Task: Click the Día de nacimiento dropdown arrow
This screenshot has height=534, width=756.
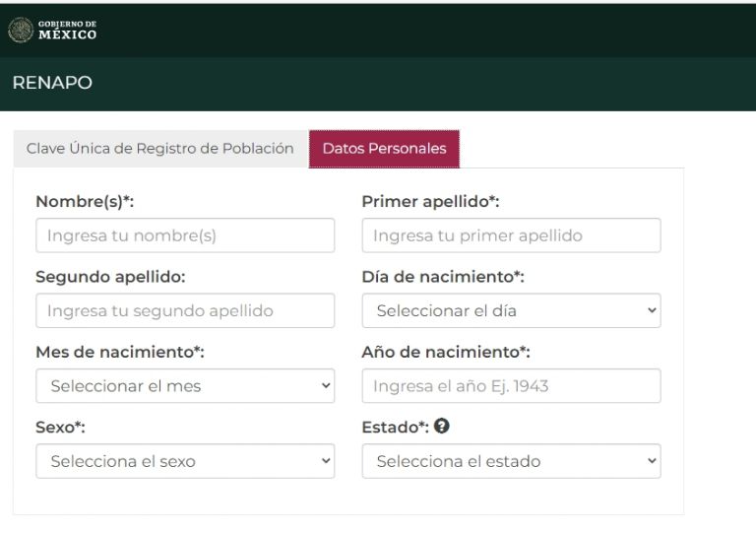Action: pyautogui.click(x=651, y=310)
